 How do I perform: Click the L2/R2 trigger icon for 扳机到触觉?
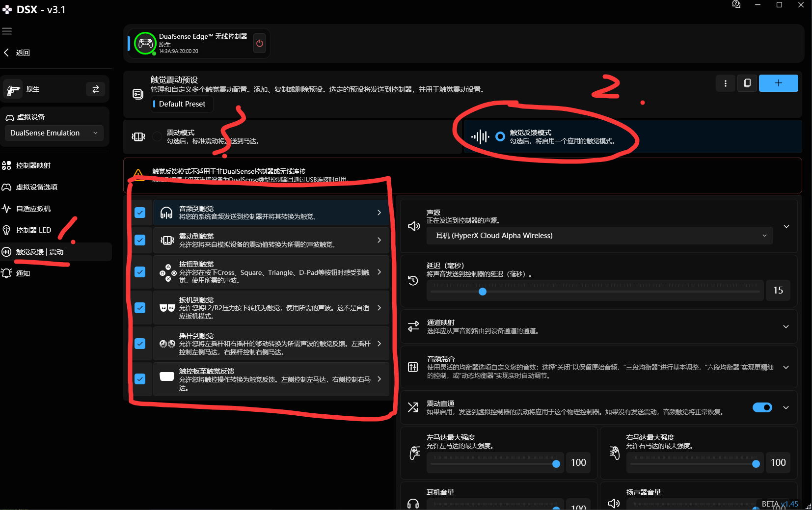coord(167,308)
